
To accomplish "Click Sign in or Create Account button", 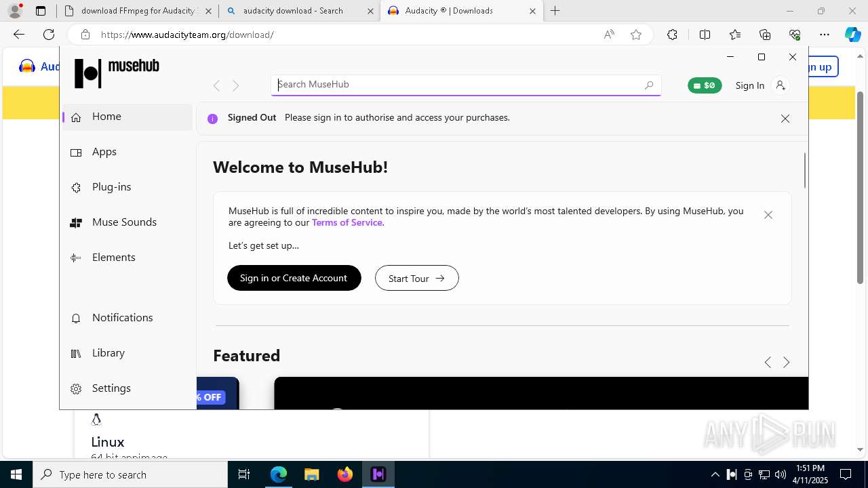I will (294, 278).
